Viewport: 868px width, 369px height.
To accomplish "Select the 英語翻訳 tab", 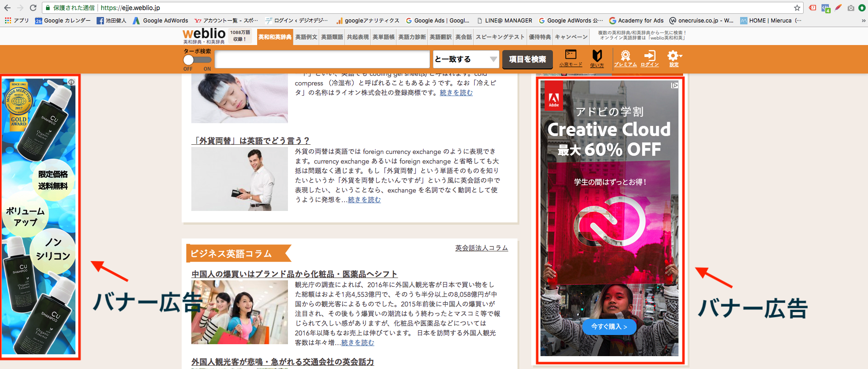I will 441,37.
